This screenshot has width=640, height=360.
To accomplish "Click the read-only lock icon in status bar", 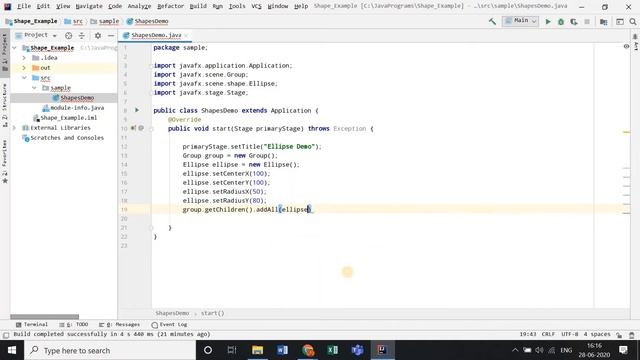I will point(619,335).
